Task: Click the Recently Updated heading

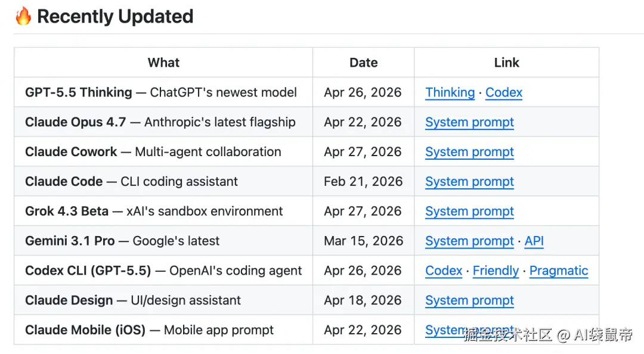Action: pos(115,17)
